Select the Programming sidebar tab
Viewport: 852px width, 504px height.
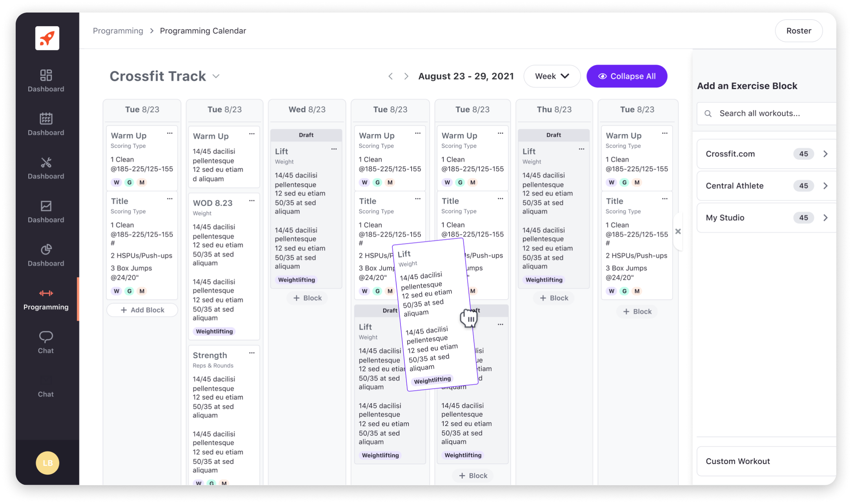[46, 299]
